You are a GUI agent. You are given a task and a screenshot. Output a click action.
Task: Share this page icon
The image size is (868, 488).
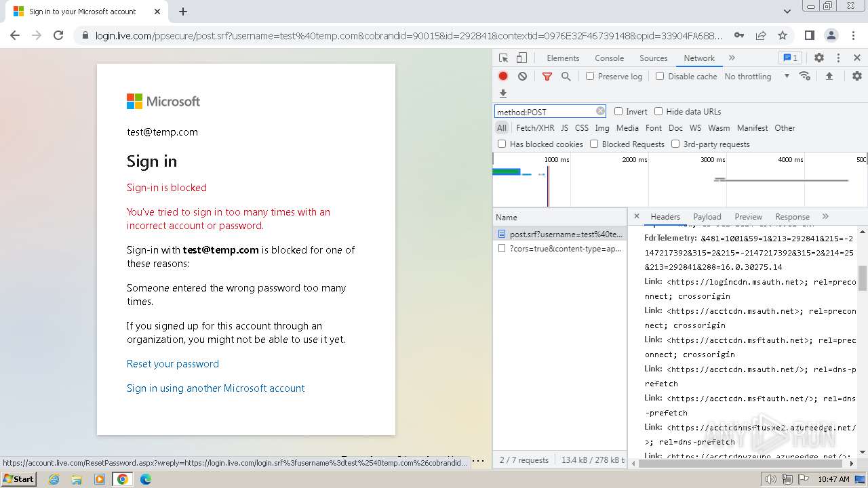point(761,35)
